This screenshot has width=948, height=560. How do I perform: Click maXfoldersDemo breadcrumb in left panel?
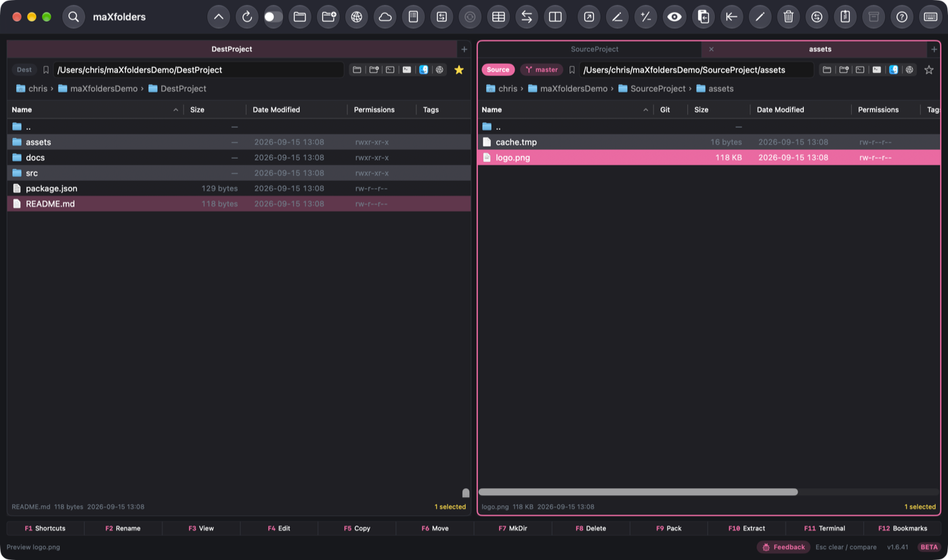click(x=98, y=89)
